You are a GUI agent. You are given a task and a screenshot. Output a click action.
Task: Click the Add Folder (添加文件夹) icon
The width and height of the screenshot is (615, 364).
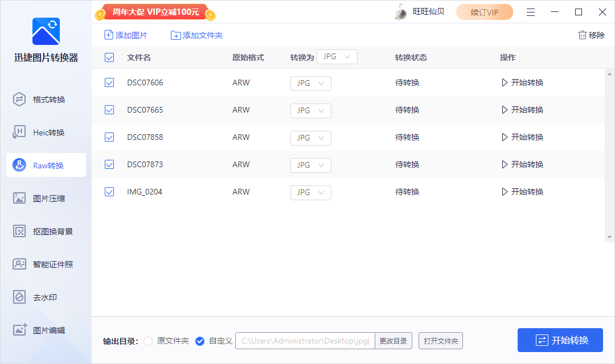(x=175, y=35)
